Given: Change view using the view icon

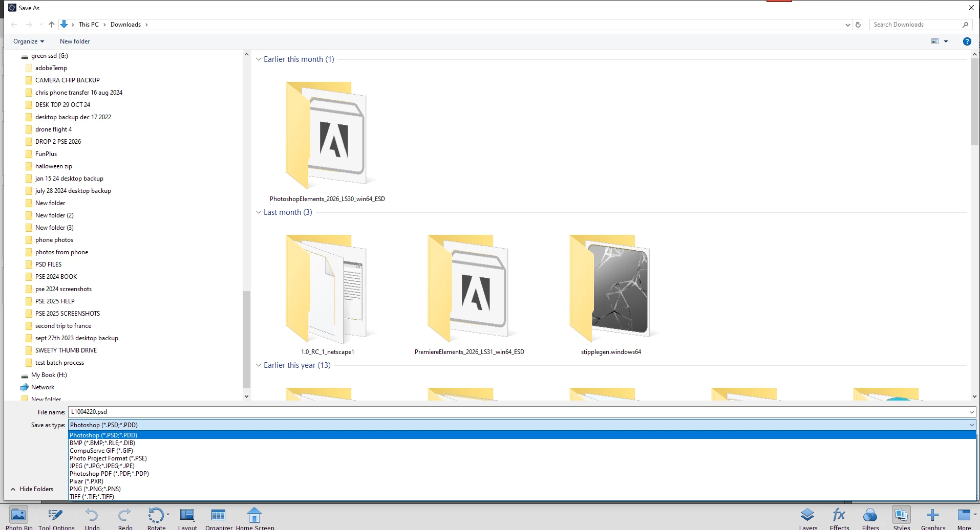Looking at the screenshot, I should 935,41.
